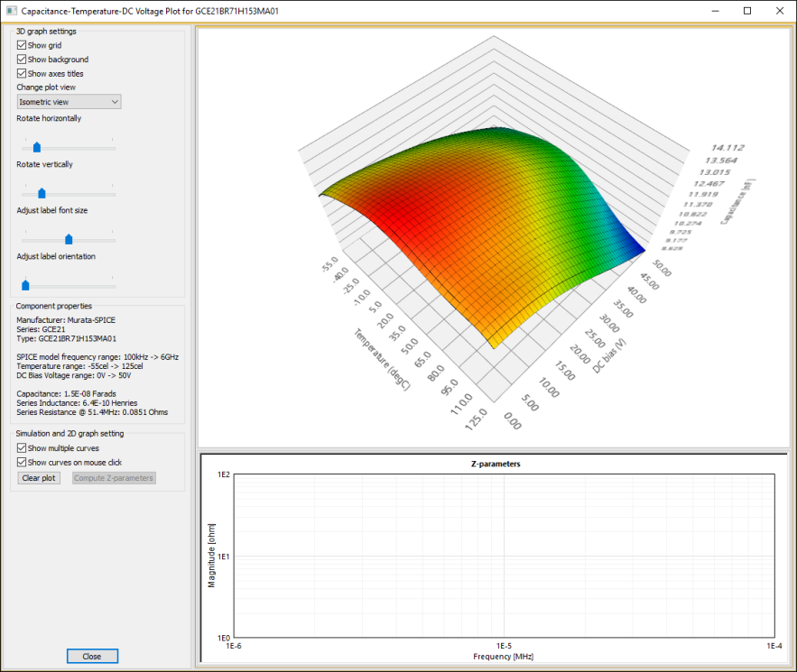Click the 65.0 temperature axis label
The width and height of the screenshot is (797, 672).
(x=422, y=359)
